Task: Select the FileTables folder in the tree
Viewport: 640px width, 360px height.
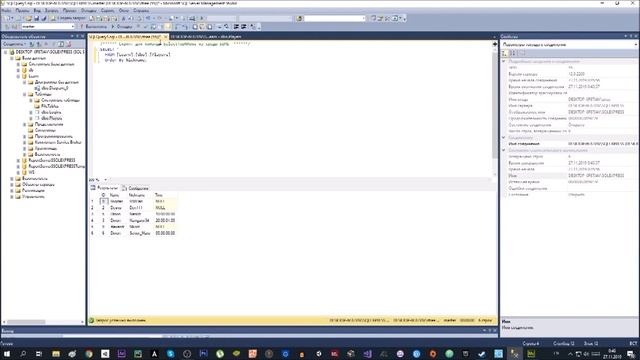Action: point(50,106)
